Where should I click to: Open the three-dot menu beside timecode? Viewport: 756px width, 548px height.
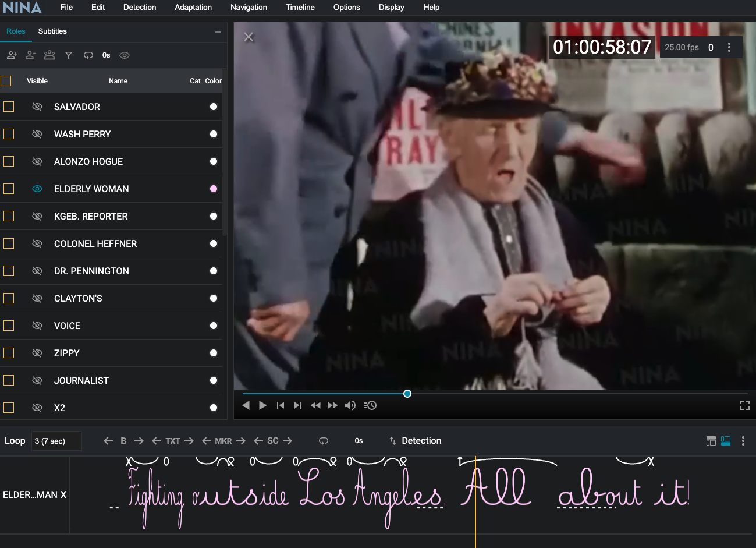tap(729, 47)
